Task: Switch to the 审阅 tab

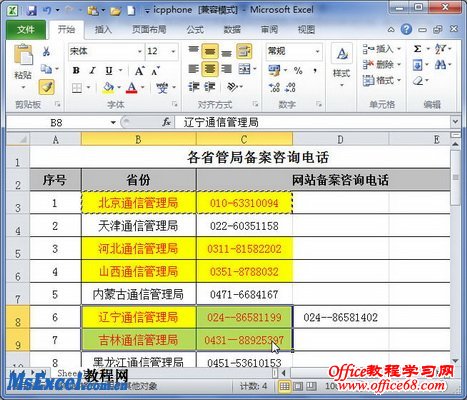Action: 269,30
